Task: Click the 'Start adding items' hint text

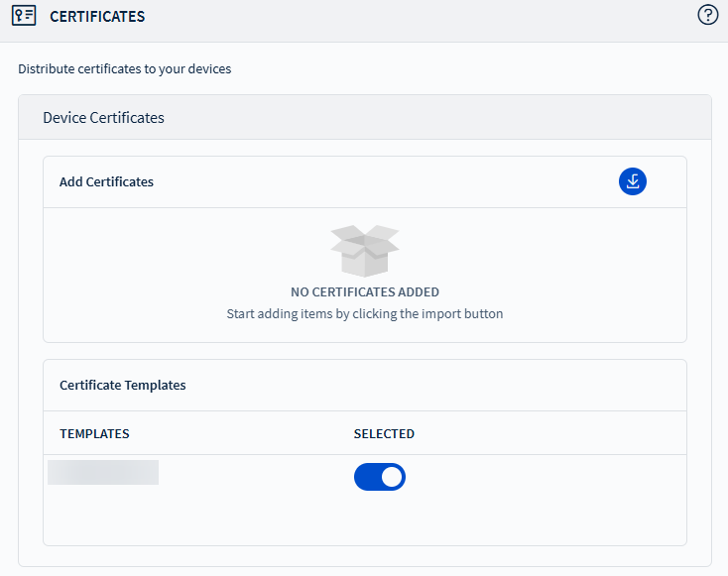Action: tap(364, 314)
